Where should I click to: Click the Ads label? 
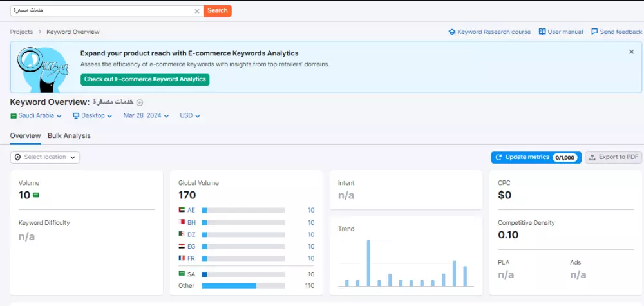[575, 262]
